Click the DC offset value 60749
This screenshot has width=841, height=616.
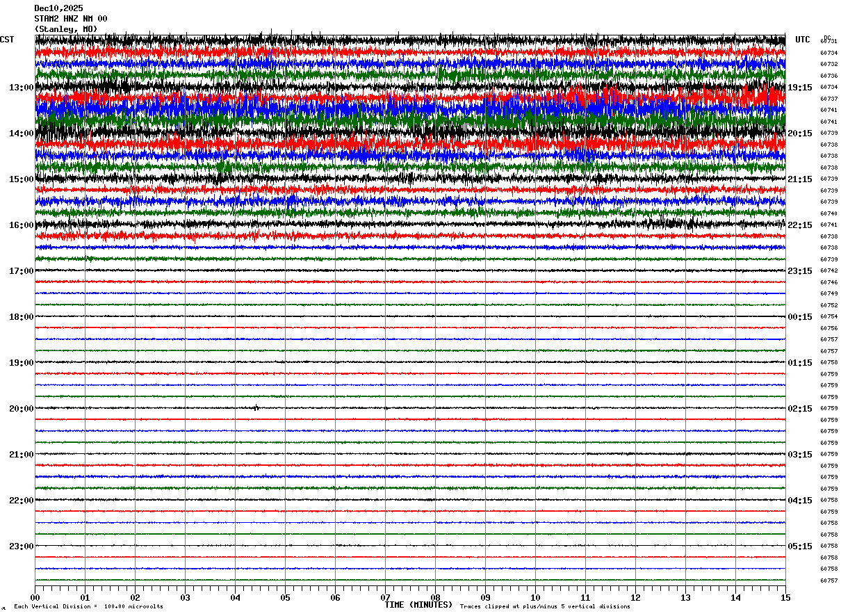(828, 294)
